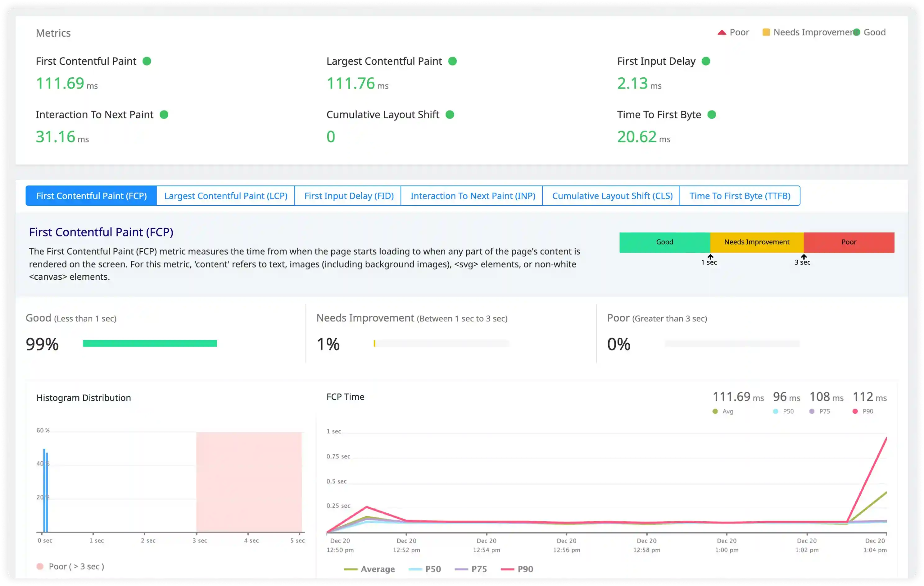Click the green Good percentage progress bar
Image resolution: width=924 pixels, height=586 pixels.
(150, 343)
